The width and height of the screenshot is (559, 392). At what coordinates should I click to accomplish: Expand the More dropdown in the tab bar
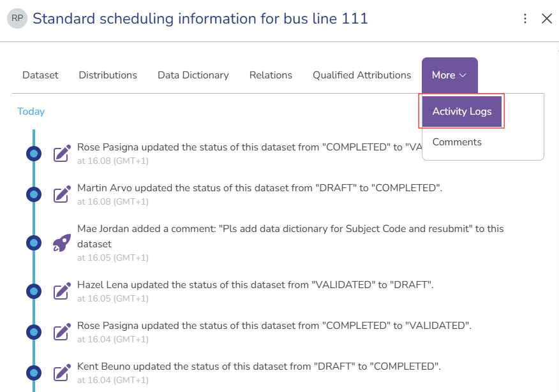pos(449,75)
